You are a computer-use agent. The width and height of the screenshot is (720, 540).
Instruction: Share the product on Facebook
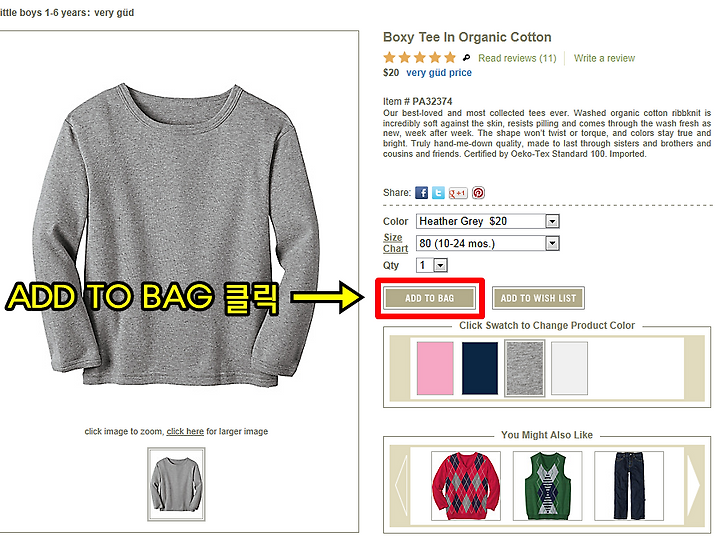[x=421, y=192]
